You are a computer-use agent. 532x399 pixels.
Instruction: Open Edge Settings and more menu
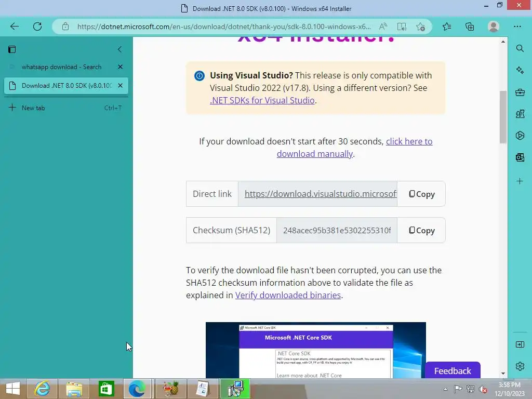517,26
